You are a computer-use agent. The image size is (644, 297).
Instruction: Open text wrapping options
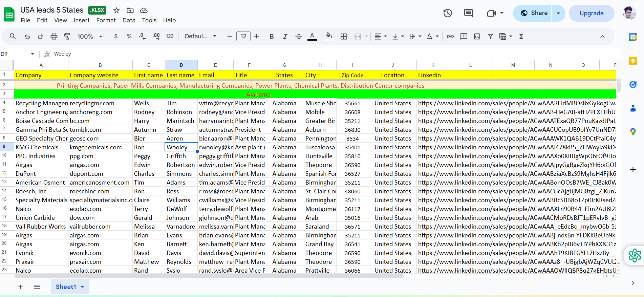[x=415, y=36]
